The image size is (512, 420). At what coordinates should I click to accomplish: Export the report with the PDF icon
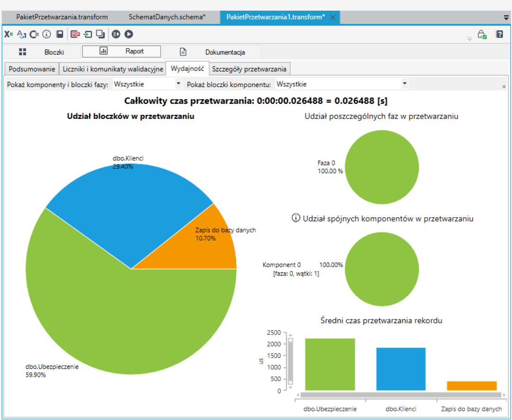[75, 34]
